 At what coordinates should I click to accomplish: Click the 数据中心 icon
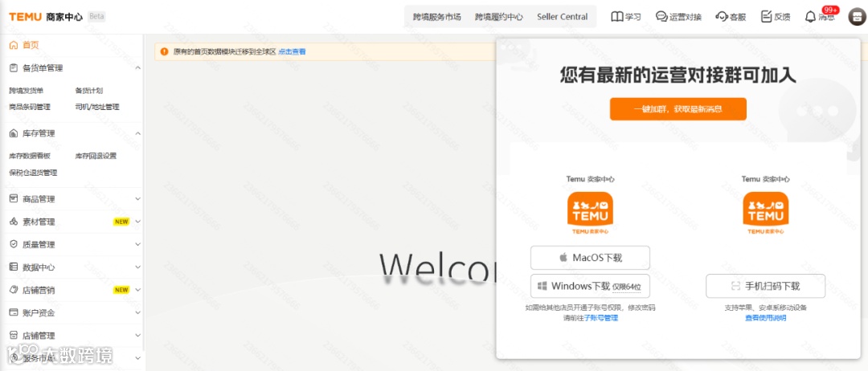pos(14,267)
